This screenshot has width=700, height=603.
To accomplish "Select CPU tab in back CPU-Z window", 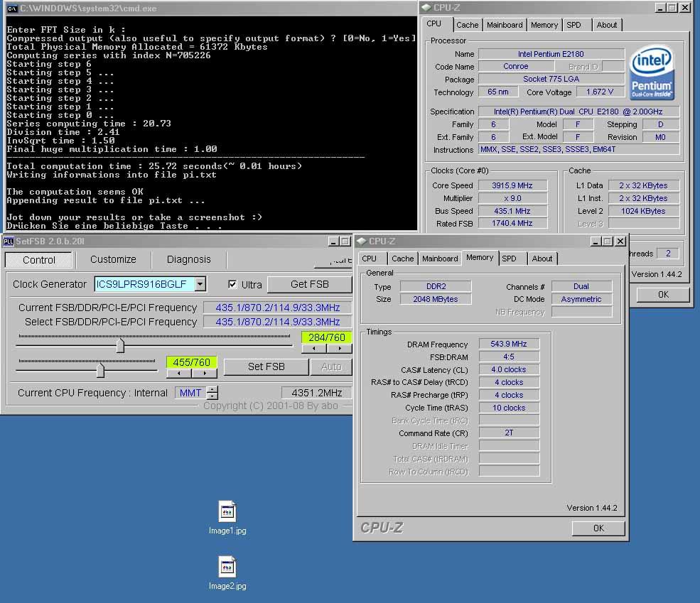I will click(434, 24).
